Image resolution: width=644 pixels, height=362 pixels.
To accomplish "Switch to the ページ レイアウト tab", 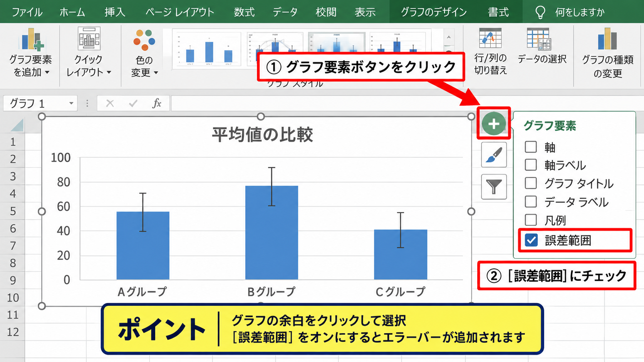I will [180, 12].
